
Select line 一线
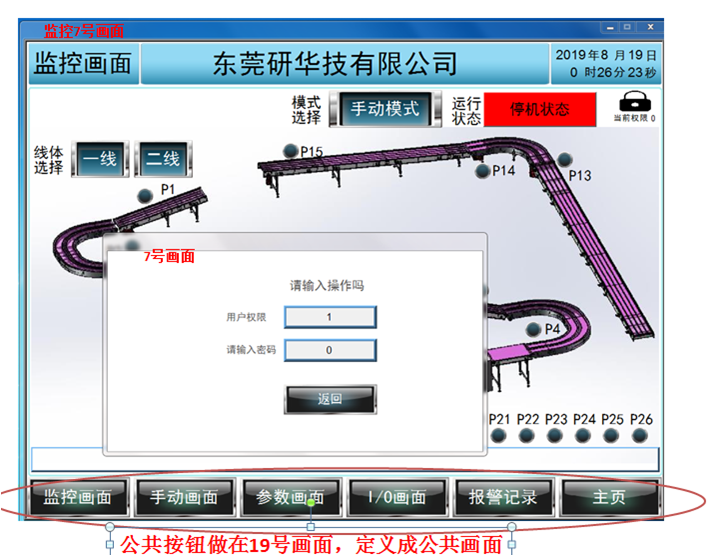tap(99, 160)
